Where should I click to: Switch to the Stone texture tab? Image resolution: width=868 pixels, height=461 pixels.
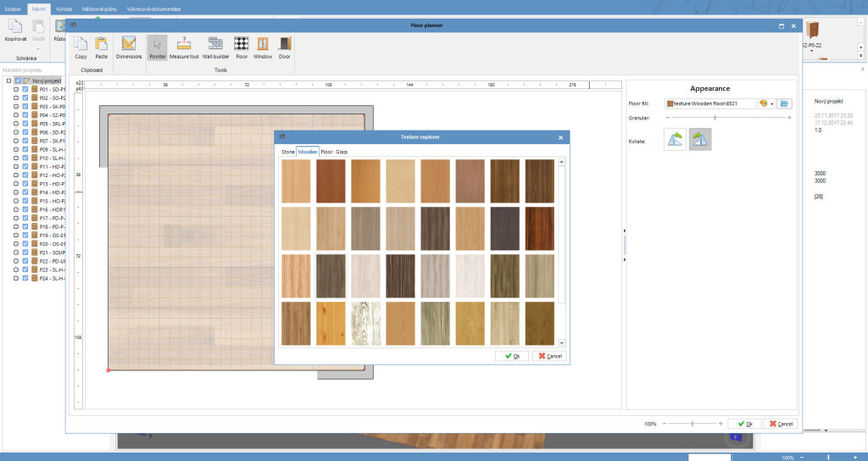tap(288, 152)
